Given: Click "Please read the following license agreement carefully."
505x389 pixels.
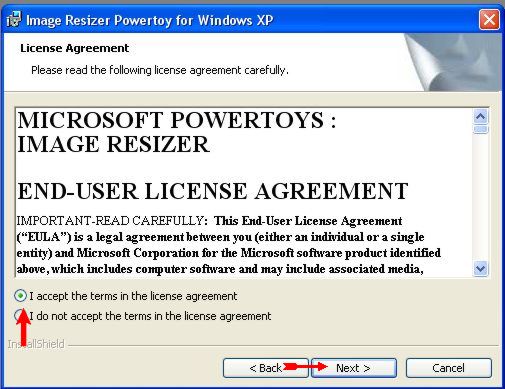Looking at the screenshot, I should [160, 70].
